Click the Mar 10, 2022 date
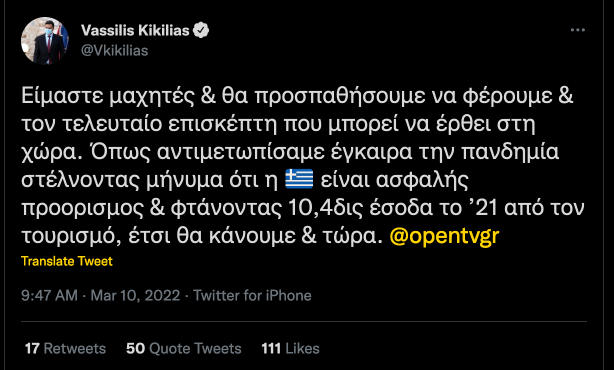Viewport: 614px width, 370px height. [x=135, y=295]
